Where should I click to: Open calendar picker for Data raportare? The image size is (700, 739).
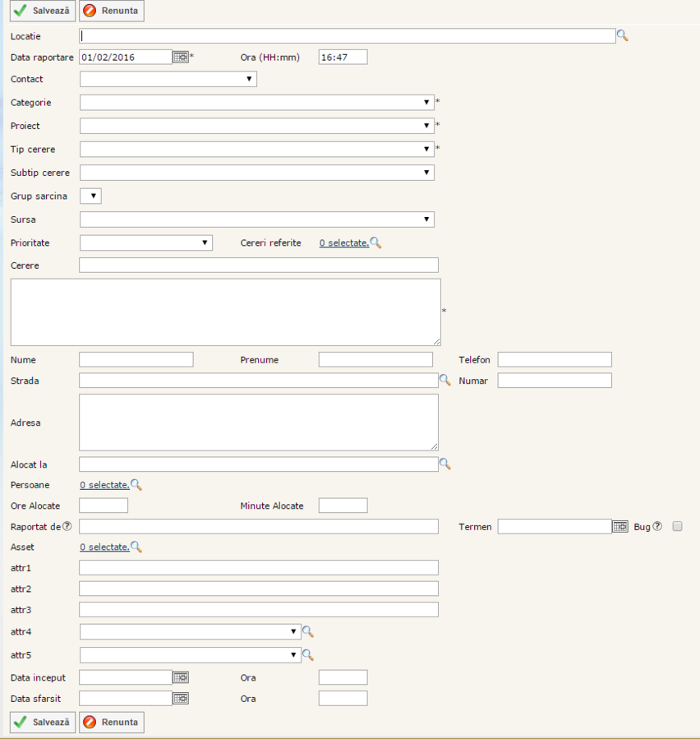(180, 57)
